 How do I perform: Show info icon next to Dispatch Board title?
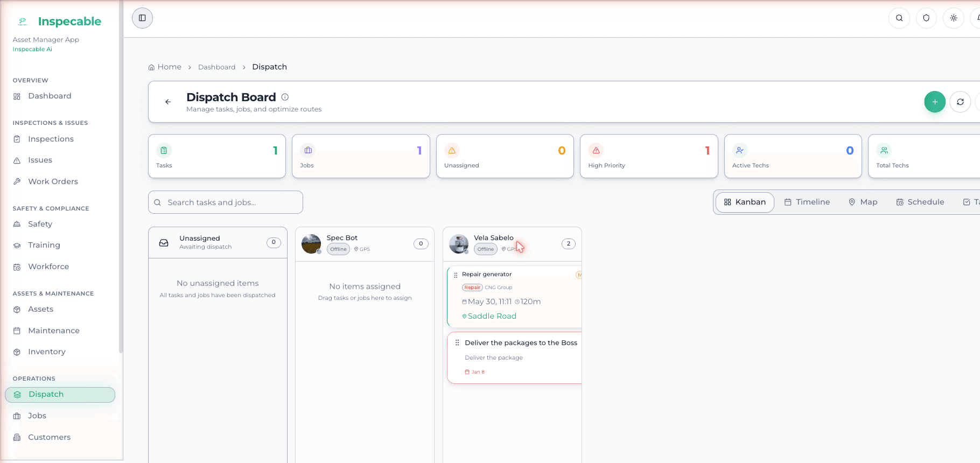click(x=285, y=97)
